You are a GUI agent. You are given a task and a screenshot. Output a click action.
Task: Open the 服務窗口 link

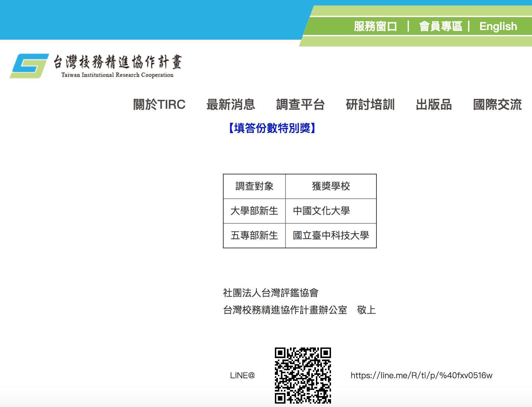375,26
